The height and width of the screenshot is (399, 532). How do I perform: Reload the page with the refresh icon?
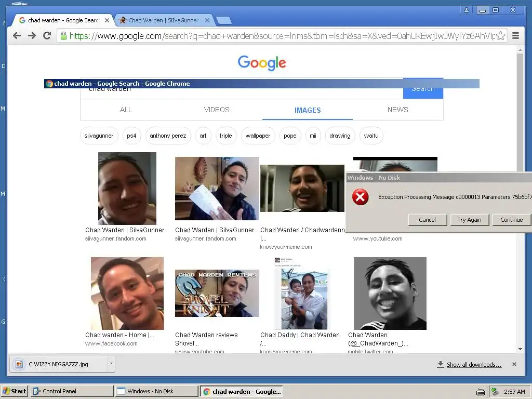[x=47, y=35]
